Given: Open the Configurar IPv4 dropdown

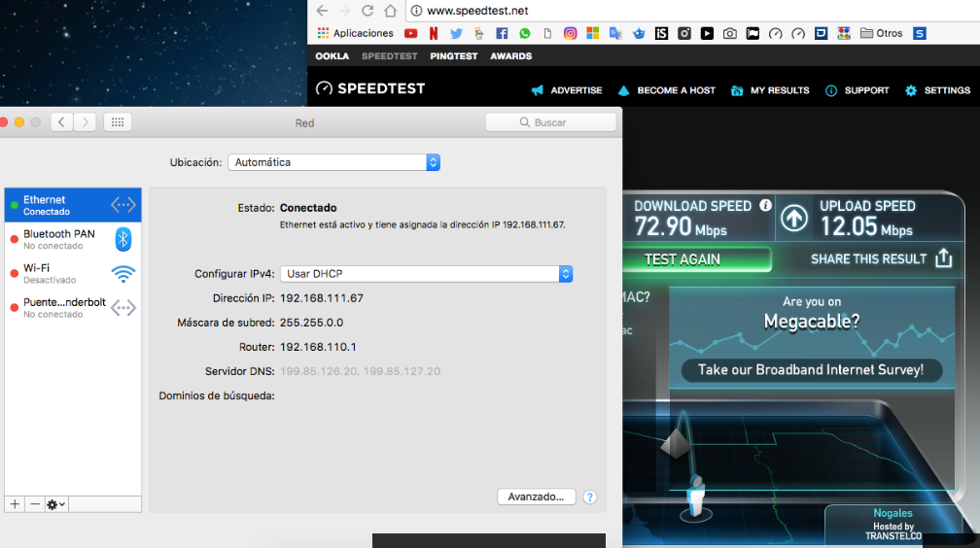Looking at the screenshot, I should 426,274.
